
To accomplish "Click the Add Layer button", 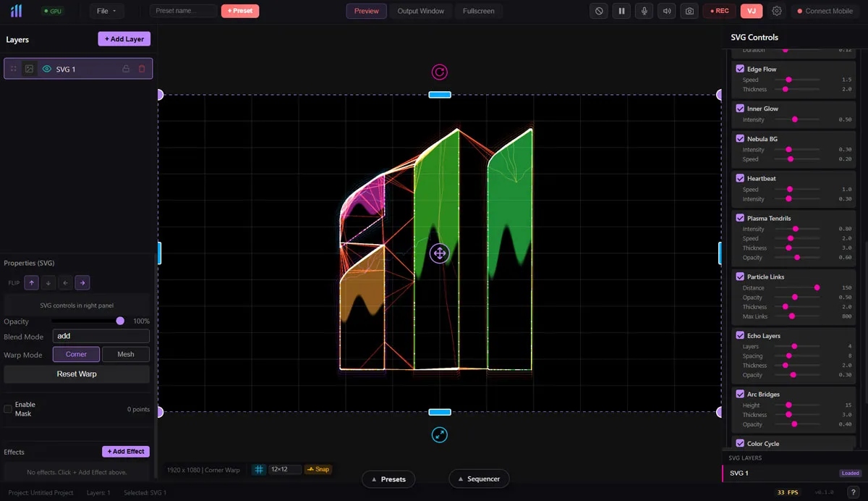I will click(124, 39).
